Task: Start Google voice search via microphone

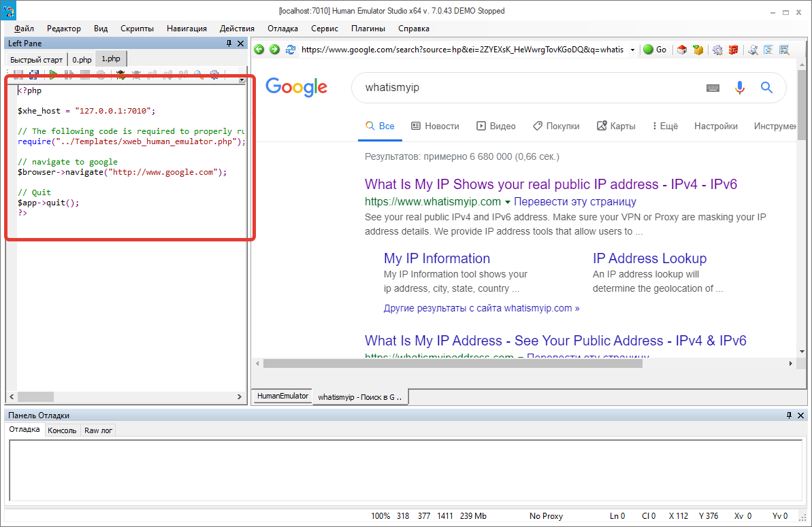Action: (739, 88)
